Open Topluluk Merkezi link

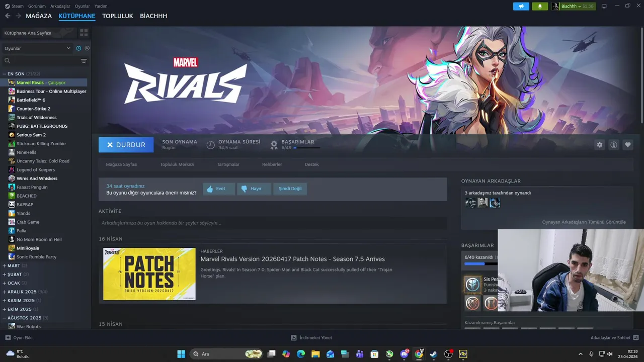click(x=177, y=164)
